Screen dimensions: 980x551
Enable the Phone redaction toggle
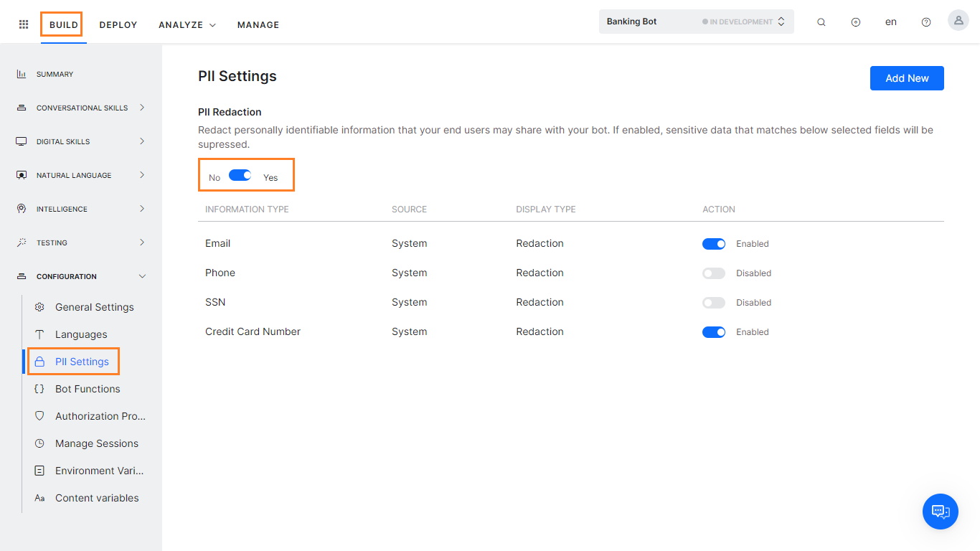pyautogui.click(x=714, y=273)
